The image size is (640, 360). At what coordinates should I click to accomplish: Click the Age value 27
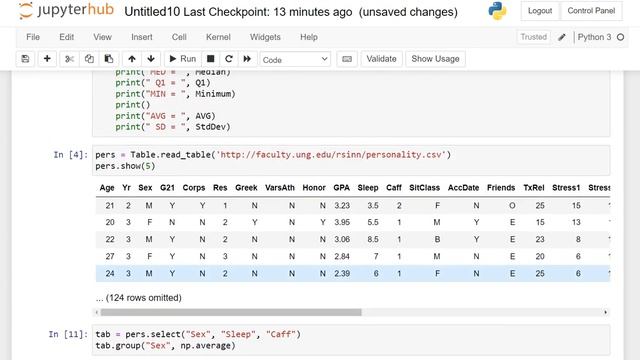(x=110, y=256)
